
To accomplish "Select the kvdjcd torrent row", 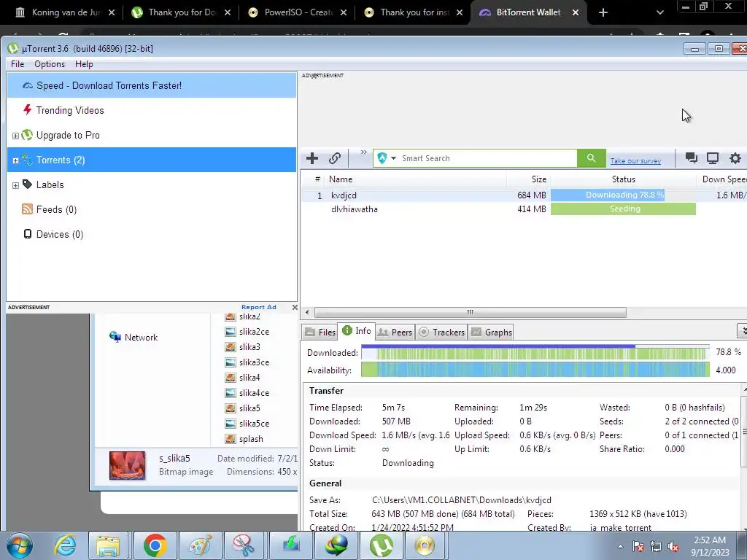I will point(524,195).
